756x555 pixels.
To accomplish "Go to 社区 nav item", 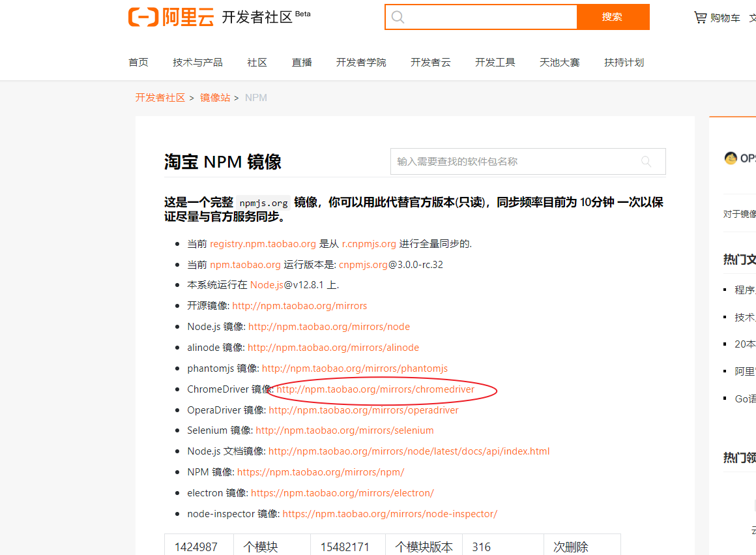I will (257, 62).
